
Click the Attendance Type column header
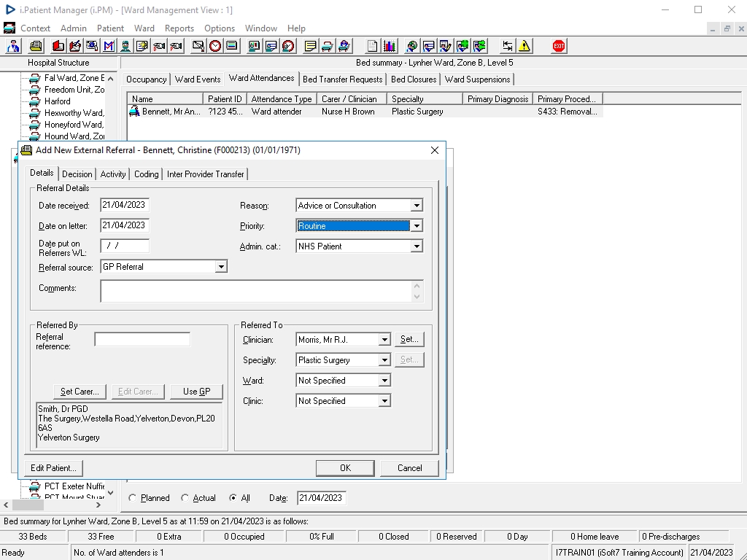point(281,99)
